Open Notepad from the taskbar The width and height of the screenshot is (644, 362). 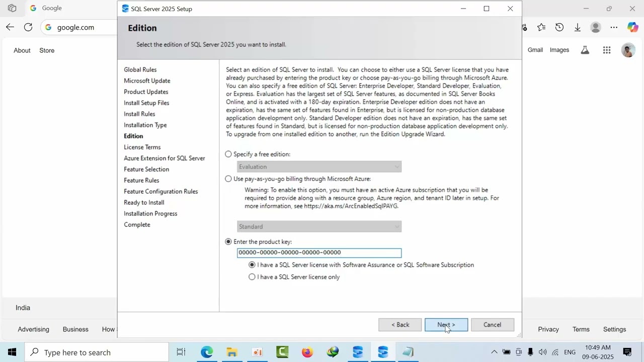[x=408, y=352]
